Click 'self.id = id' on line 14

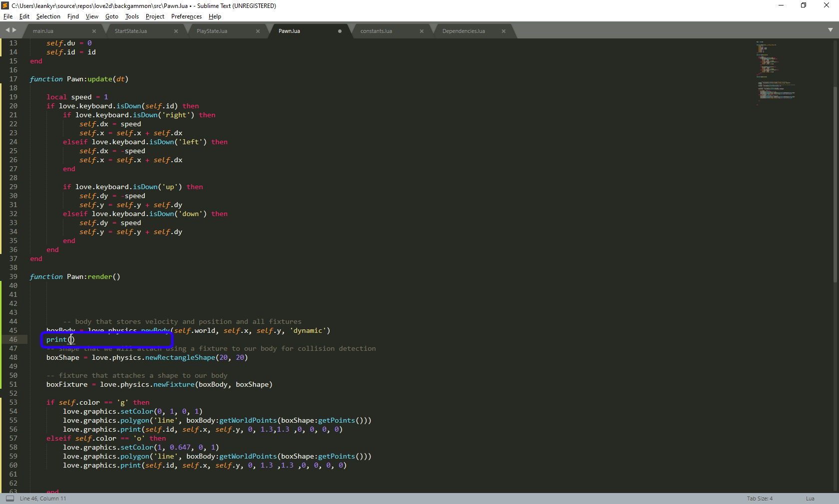(71, 52)
